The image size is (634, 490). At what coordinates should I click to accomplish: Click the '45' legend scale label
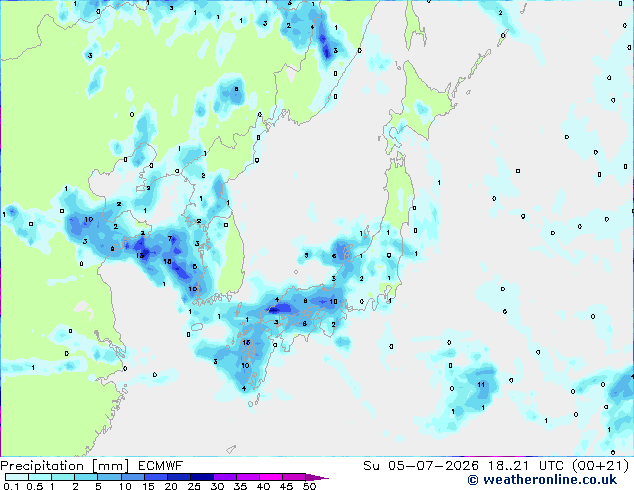tap(286, 486)
